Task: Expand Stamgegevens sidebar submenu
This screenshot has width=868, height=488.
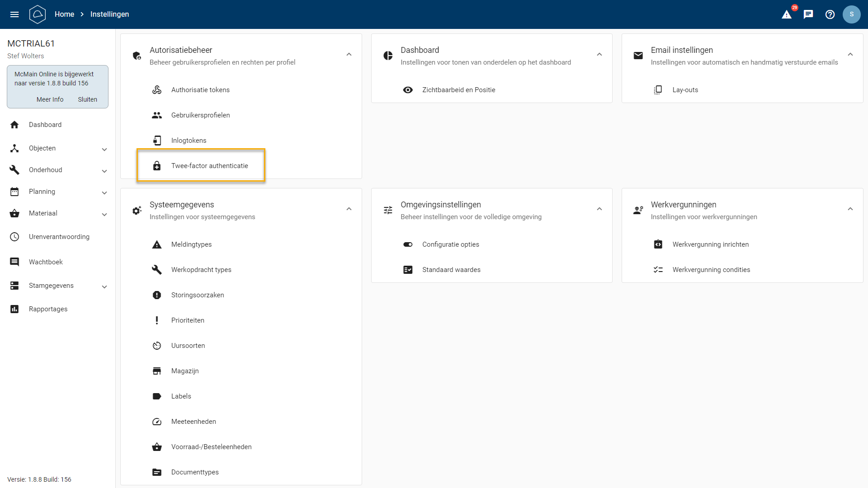Action: tap(104, 286)
